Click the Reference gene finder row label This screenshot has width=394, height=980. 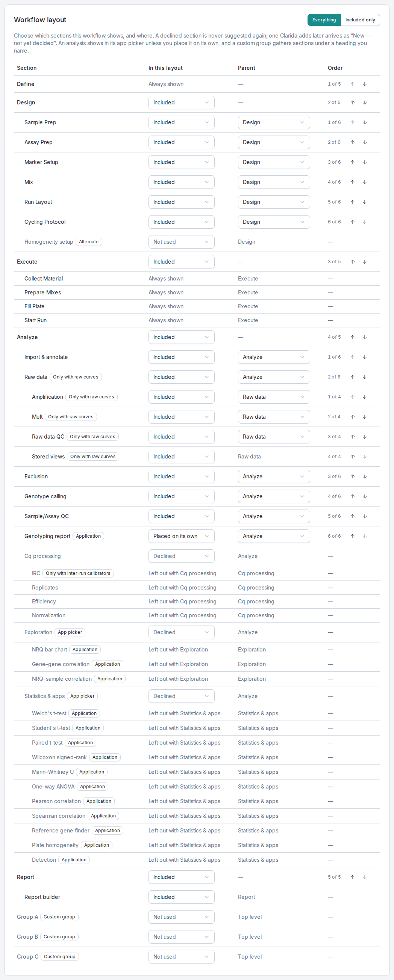point(61,831)
